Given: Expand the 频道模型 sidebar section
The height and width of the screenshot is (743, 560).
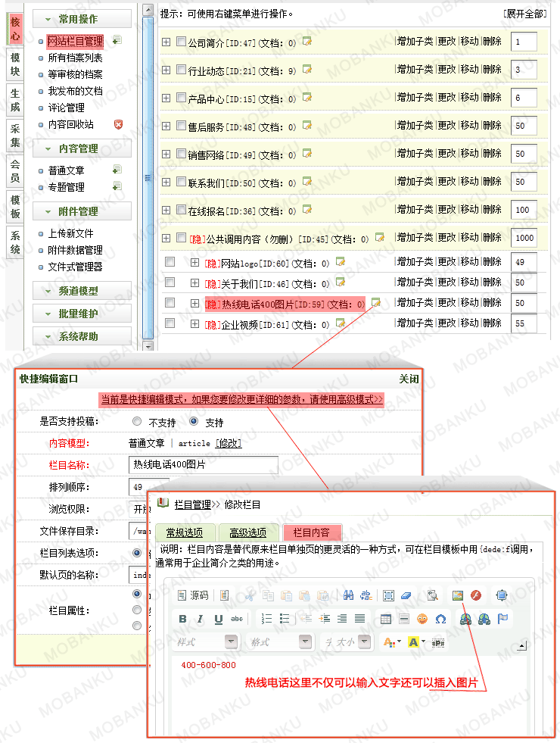Looking at the screenshot, I should point(82,291).
